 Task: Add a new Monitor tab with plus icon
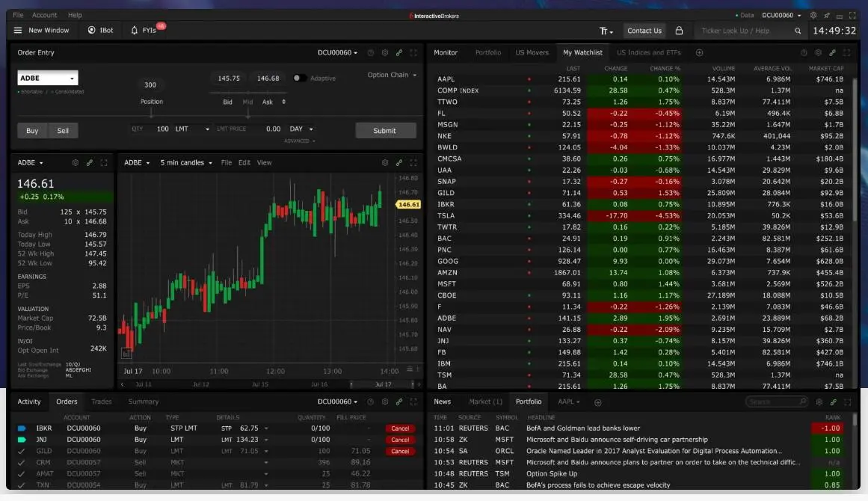pyautogui.click(x=699, y=52)
